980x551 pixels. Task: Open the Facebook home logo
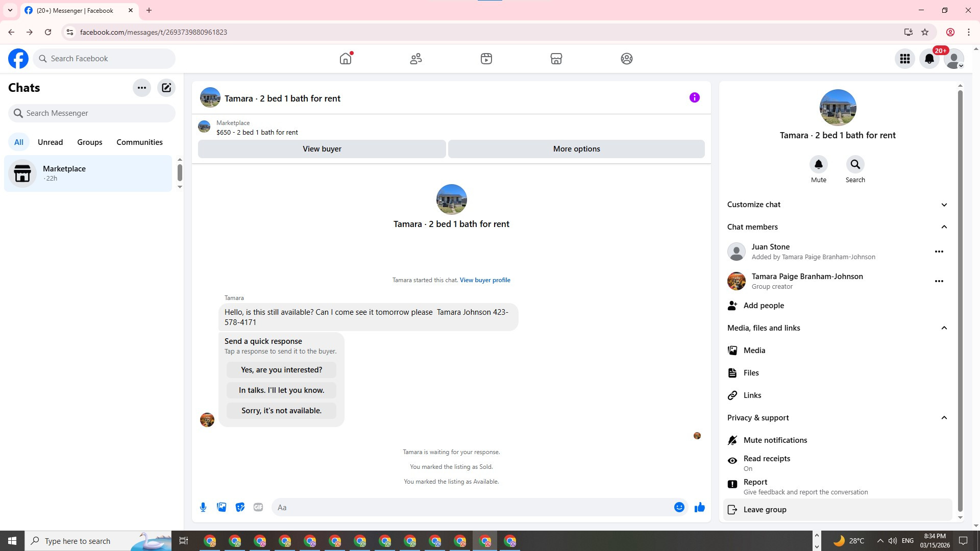pos(18,59)
